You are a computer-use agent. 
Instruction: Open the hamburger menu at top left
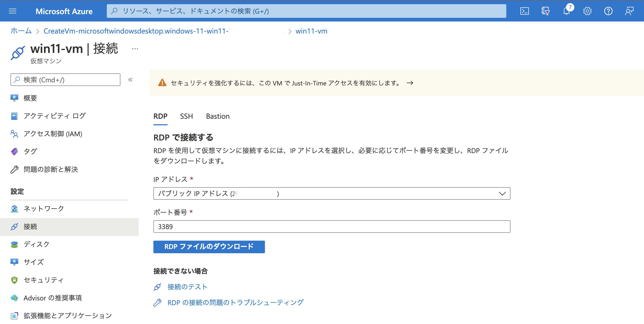(12, 11)
